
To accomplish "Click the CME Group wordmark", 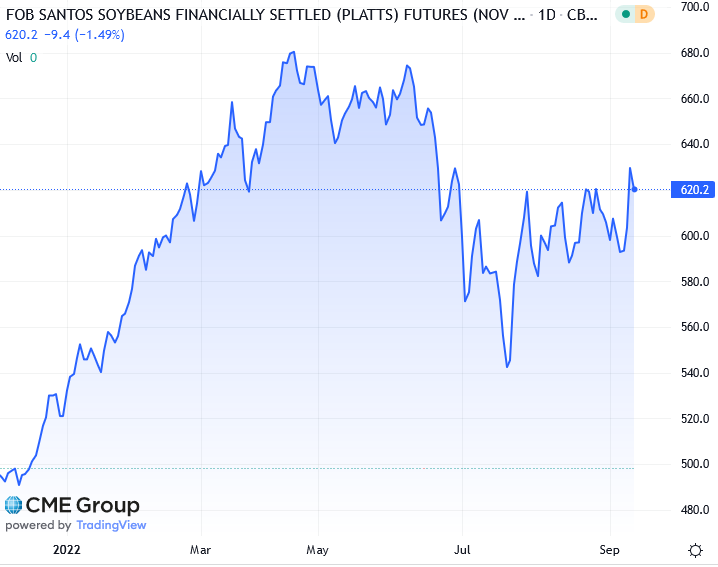I will pos(82,505).
